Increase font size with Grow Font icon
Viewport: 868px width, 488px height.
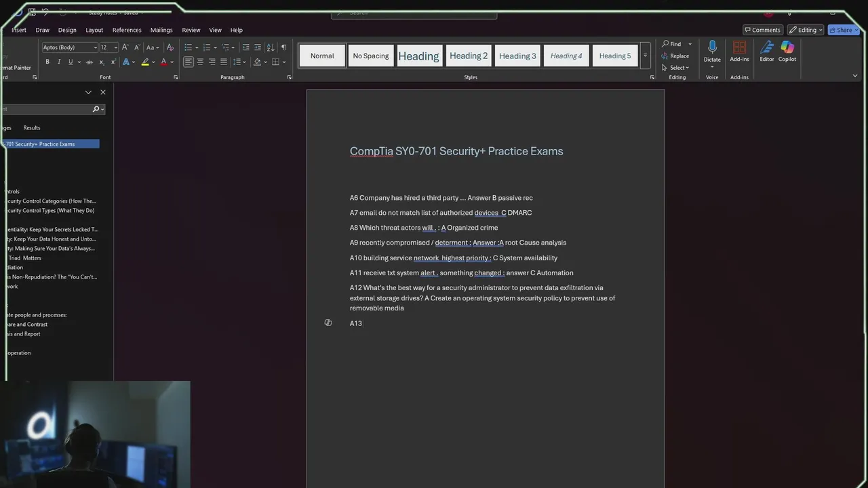coord(125,47)
